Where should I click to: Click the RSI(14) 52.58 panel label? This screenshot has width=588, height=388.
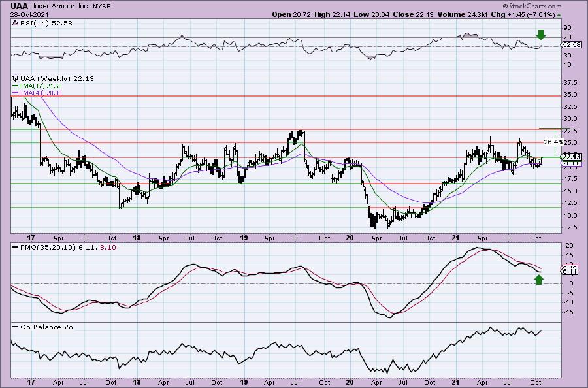tap(45, 23)
